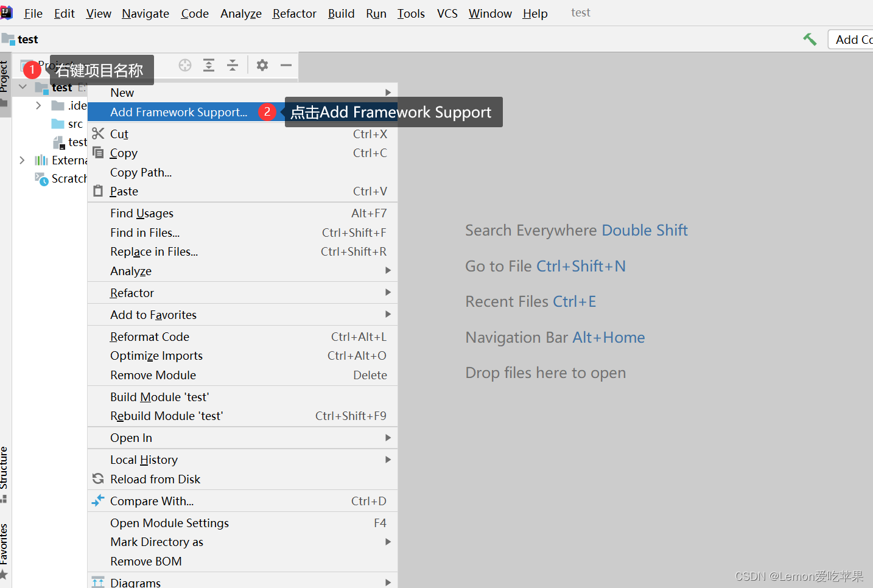Click the Build Project hammer icon
The image size is (873, 588).
point(810,40)
